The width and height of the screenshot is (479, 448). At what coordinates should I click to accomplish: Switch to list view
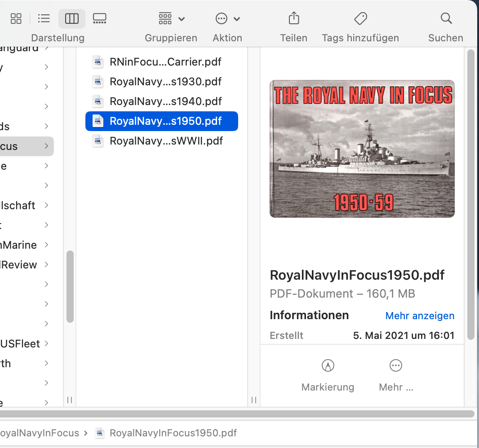[44, 18]
